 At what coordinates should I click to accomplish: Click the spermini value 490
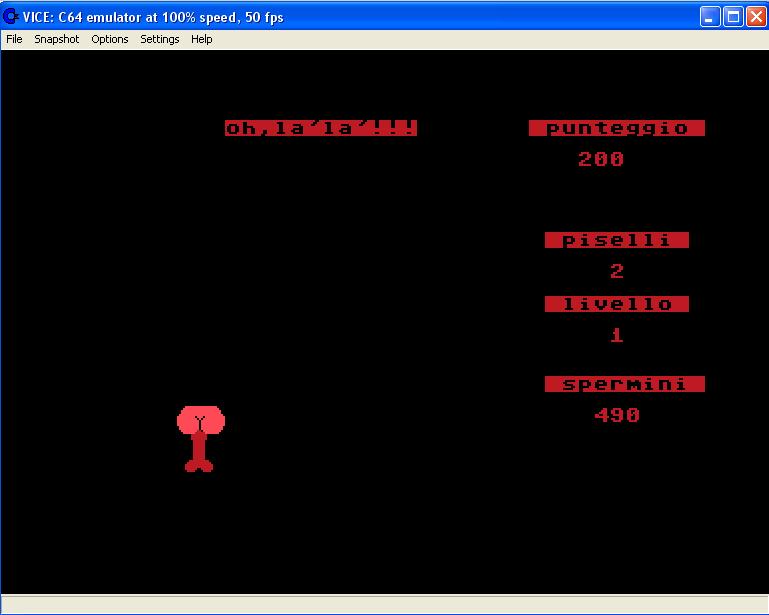tap(617, 415)
